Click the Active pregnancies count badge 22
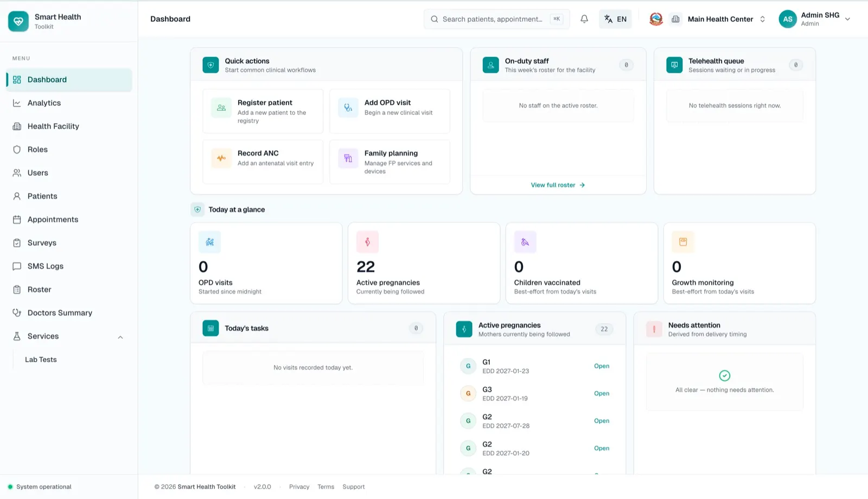 coord(604,329)
